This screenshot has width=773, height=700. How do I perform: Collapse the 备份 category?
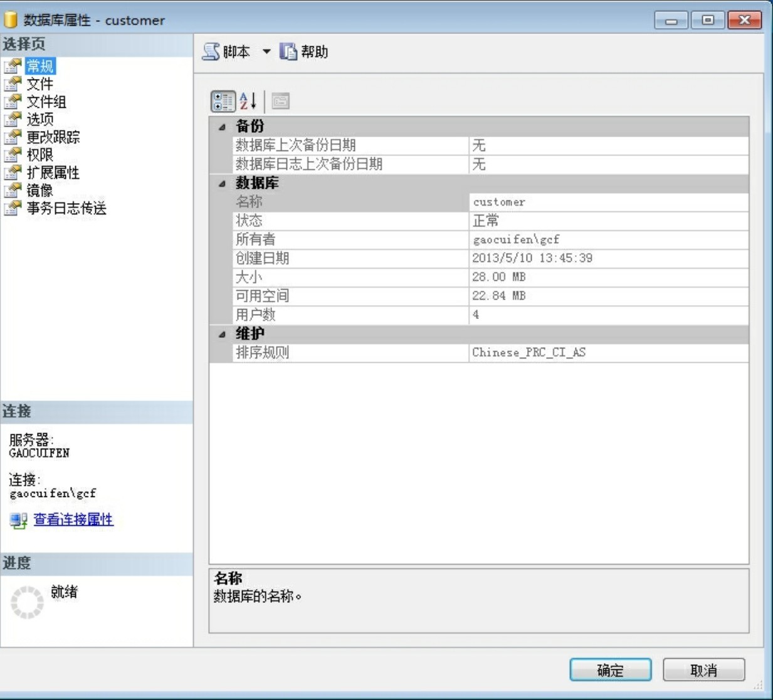pos(222,127)
